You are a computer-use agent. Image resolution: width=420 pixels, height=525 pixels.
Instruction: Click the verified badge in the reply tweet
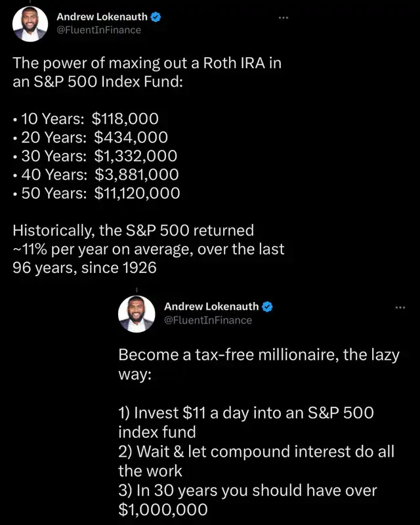267,306
